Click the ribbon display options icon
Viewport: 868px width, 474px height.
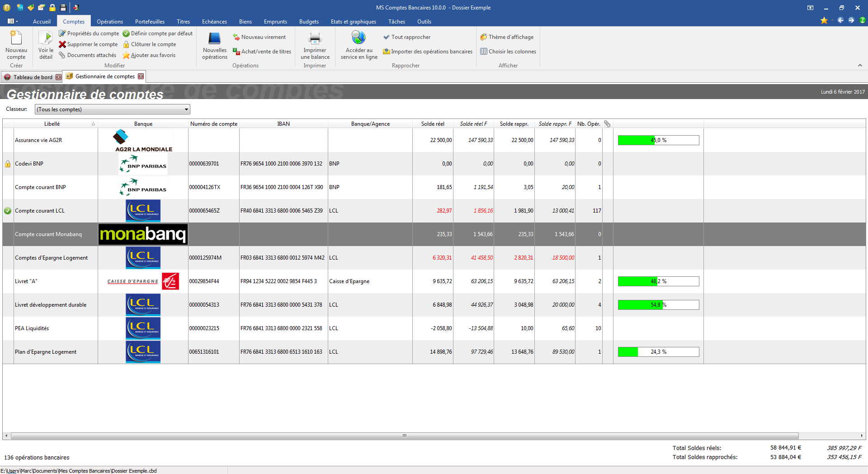click(810, 8)
